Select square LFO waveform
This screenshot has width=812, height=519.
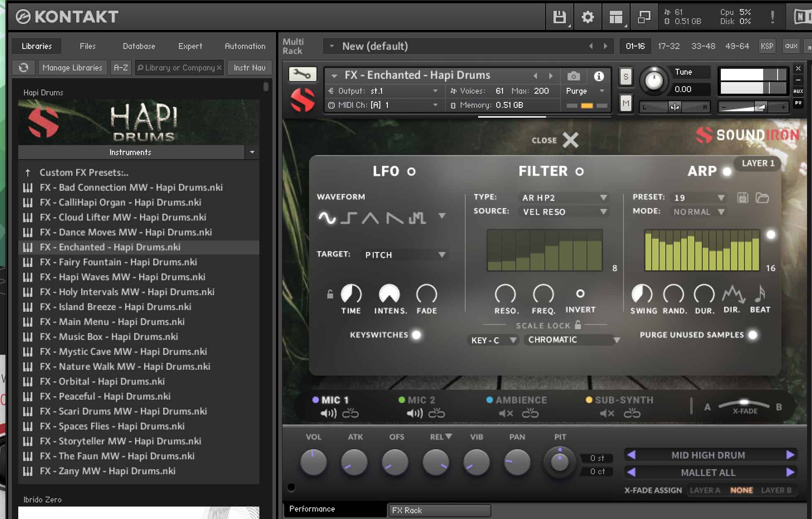349,217
